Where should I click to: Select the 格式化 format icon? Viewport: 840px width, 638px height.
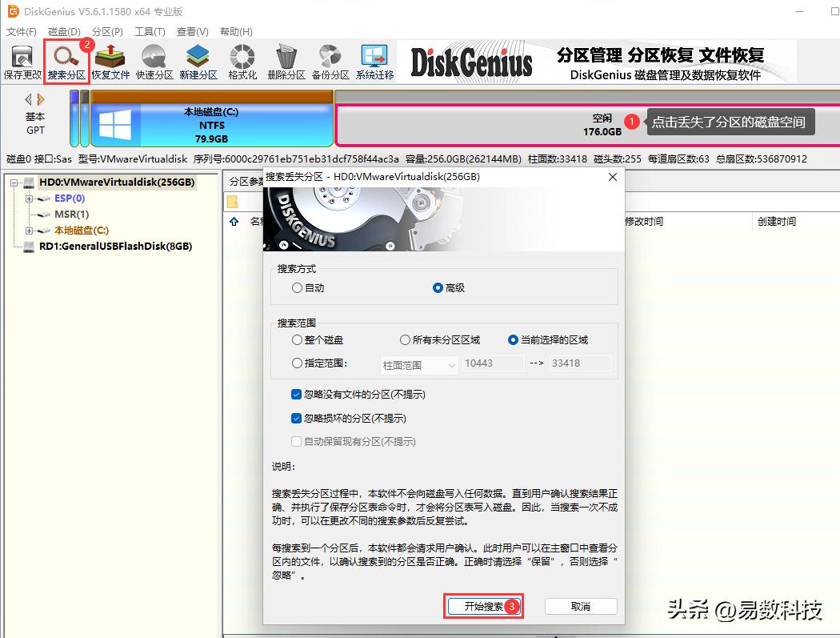click(x=241, y=60)
